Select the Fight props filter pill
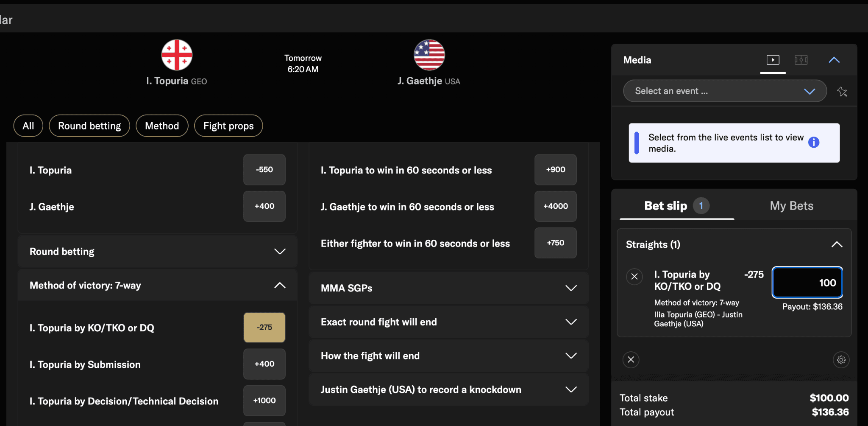868x426 pixels. point(228,126)
